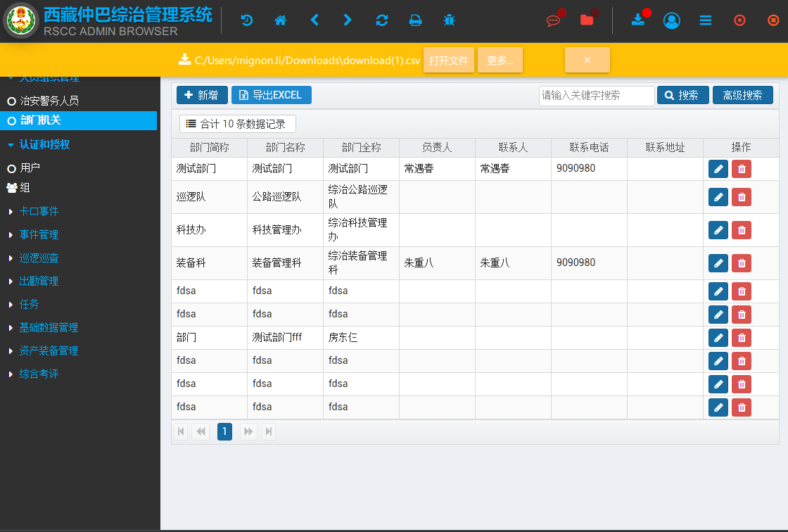Open the red folder icon
The image size is (788, 532).
pos(587,20)
